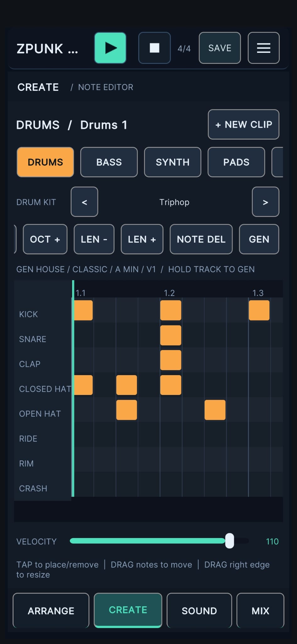The image size is (297, 644).
Task: Add a clip with + NEW CLIP
Action: click(244, 124)
